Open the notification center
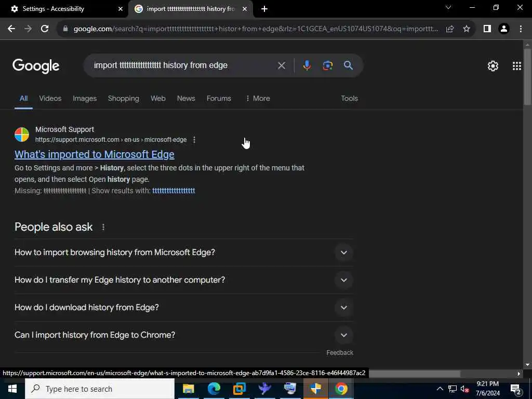This screenshot has height=399, width=532. 516,389
